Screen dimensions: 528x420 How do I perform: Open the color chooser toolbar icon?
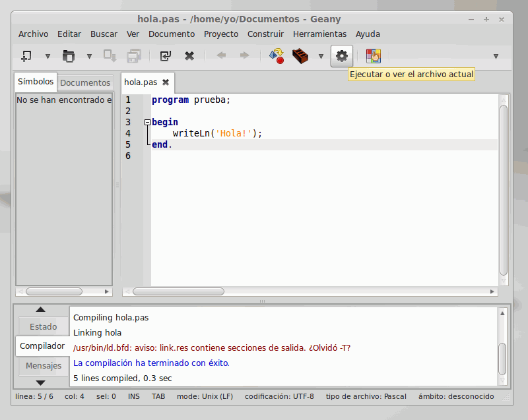click(374, 56)
